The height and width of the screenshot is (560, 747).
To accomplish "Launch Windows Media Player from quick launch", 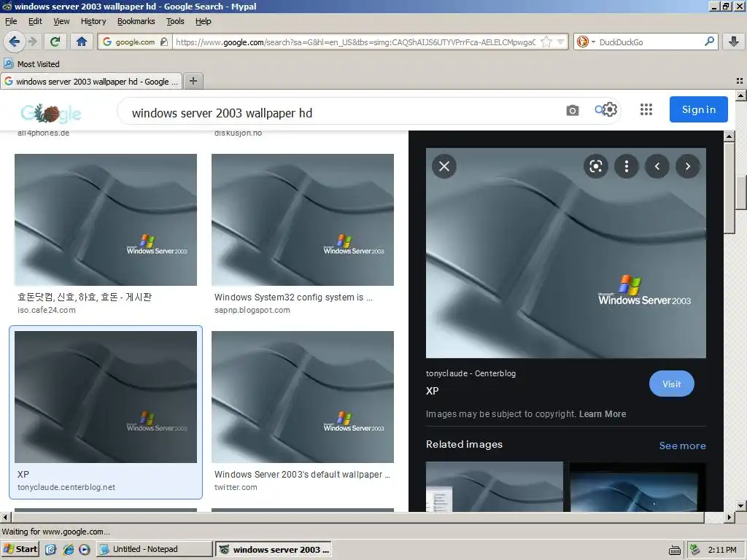I will click(x=85, y=549).
